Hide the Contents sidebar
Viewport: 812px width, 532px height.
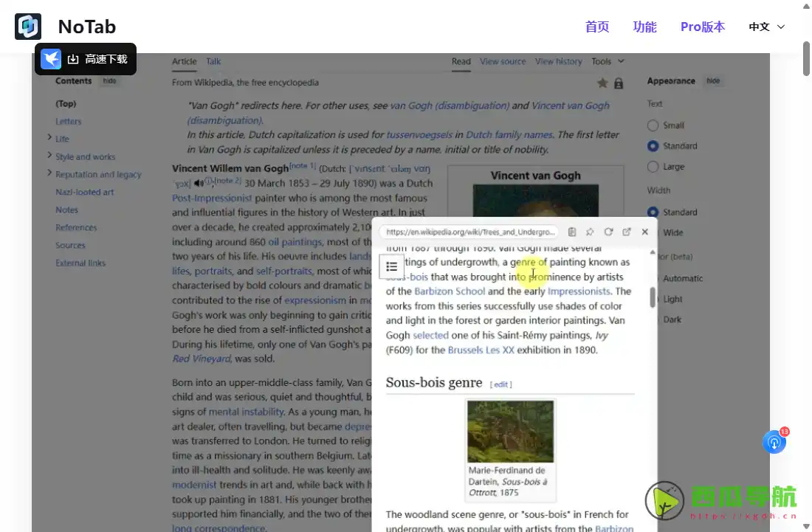(x=109, y=80)
